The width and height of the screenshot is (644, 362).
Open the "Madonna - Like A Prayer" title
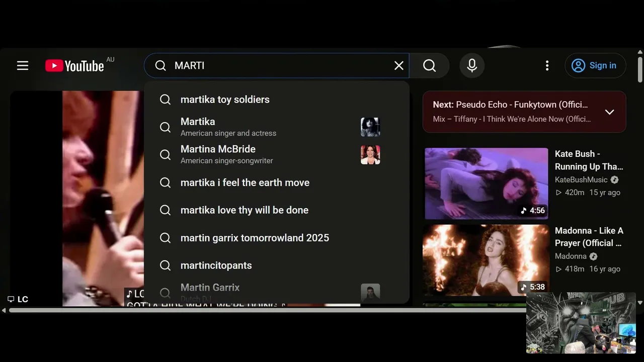pyautogui.click(x=589, y=237)
